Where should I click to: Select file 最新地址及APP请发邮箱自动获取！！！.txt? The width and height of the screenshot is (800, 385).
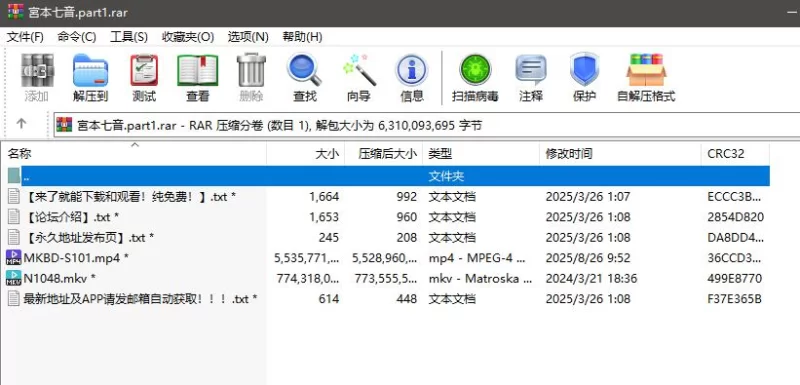[x=140, y=299]
